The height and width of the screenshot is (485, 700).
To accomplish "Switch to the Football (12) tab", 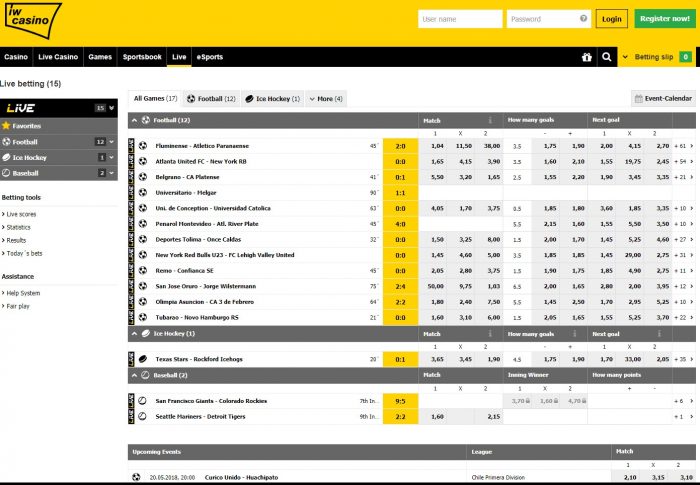I will [x=211, y=99].
